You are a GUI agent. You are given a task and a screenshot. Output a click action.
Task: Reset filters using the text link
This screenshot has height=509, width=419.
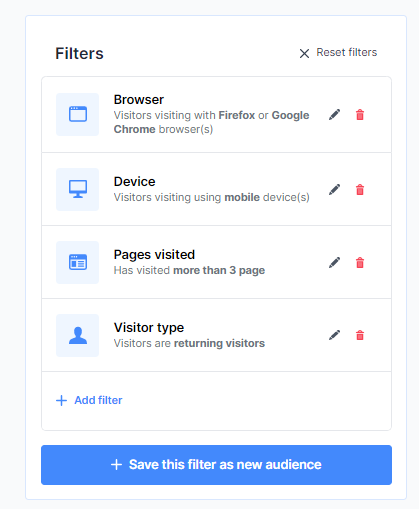(x=346, y=52)
